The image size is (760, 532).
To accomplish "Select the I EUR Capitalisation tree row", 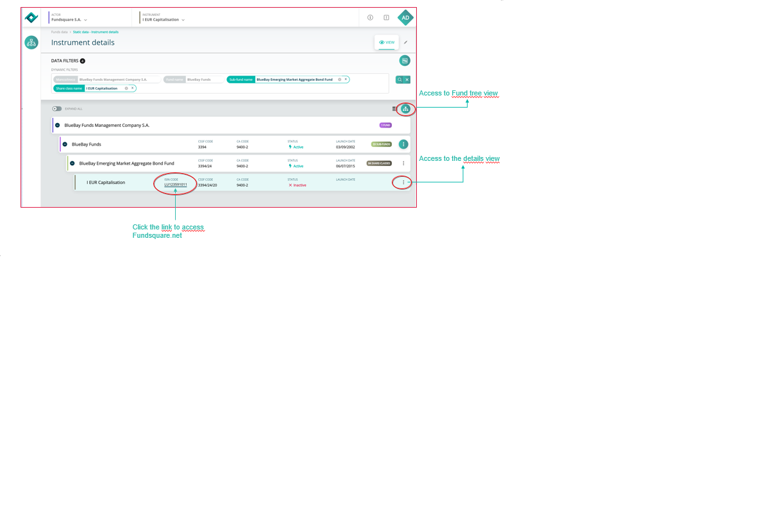I will [x=242, y=183].
